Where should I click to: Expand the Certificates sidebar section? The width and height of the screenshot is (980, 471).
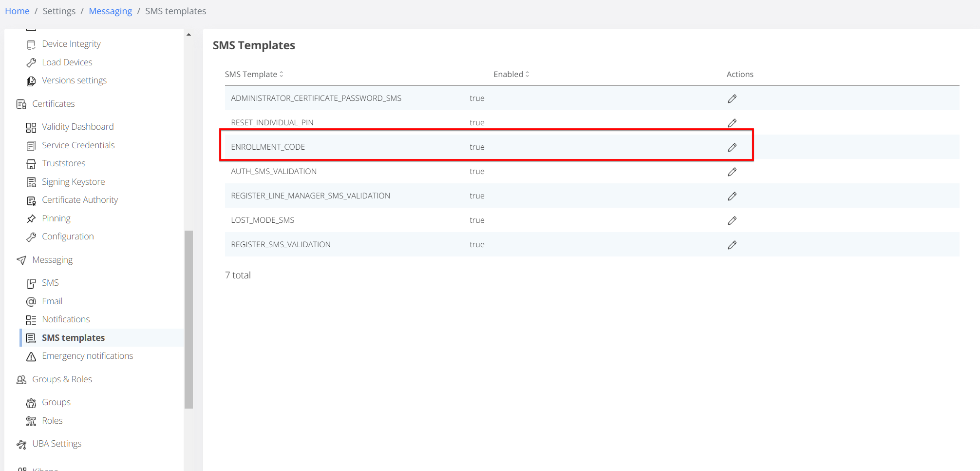click(x=53, y=104)
